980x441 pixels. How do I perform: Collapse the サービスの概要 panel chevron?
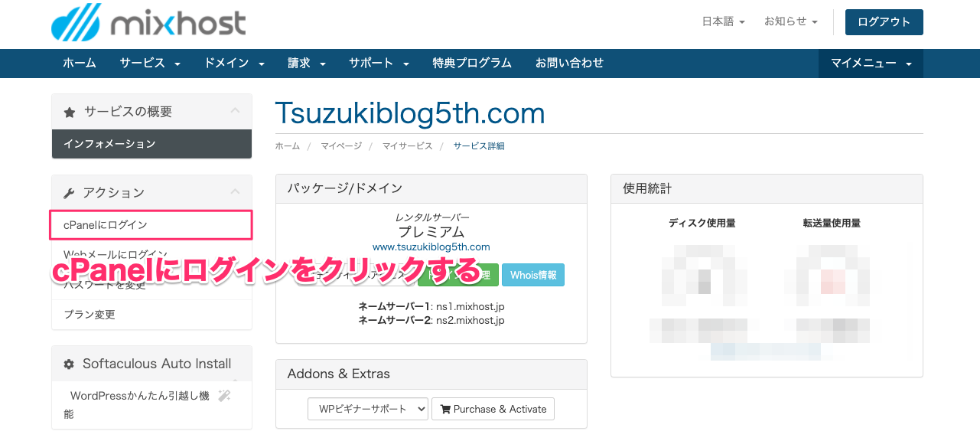click(x=235, y=111)
